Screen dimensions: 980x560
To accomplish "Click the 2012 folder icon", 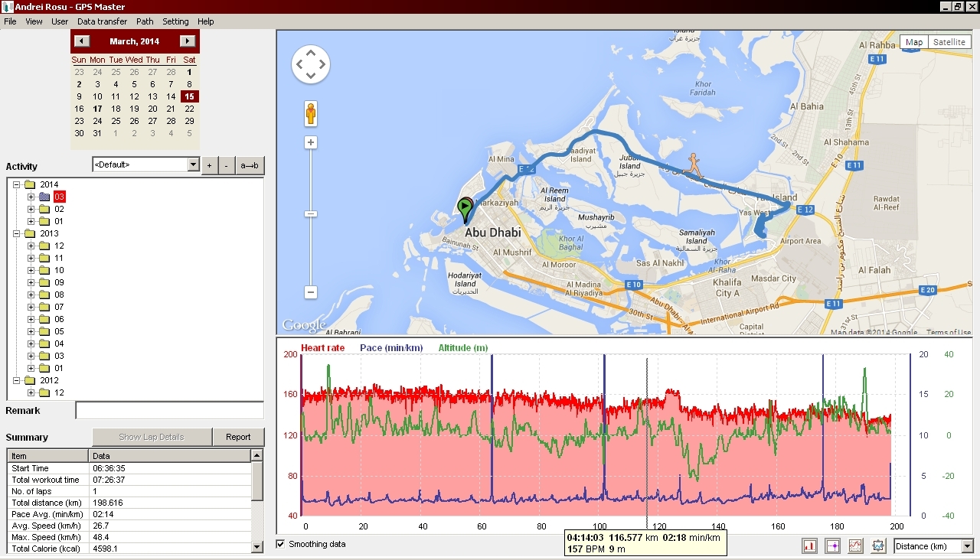I will (x=30, y=380).
